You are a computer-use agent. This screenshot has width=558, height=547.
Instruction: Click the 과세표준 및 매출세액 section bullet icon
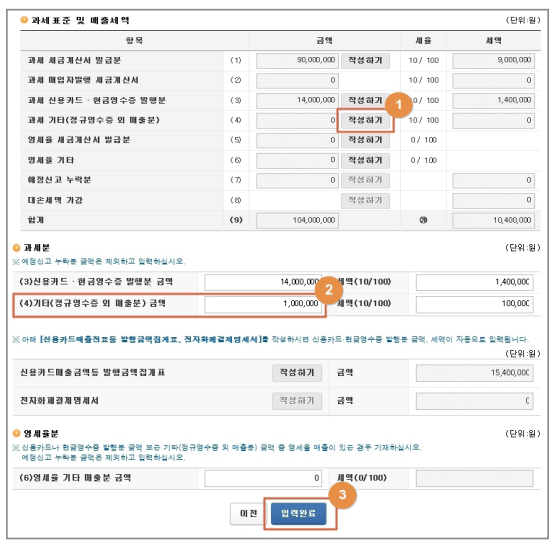(x=24, y=20)
